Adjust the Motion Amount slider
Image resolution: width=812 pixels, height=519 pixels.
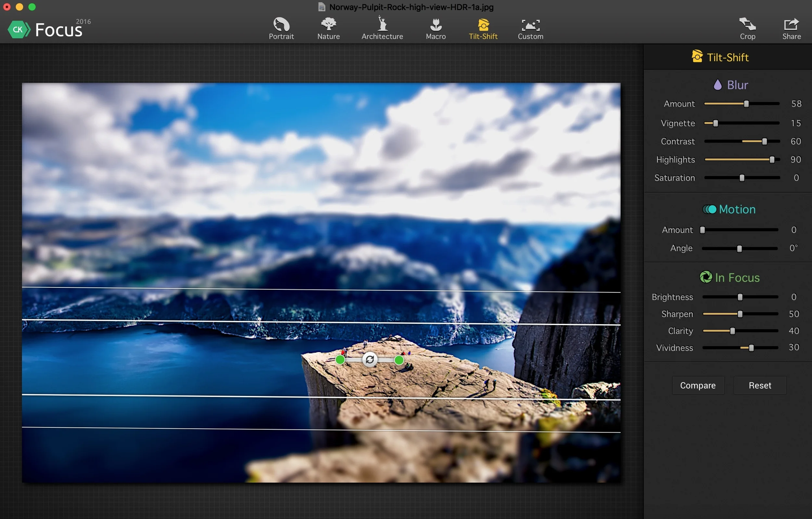coord(740,230)
